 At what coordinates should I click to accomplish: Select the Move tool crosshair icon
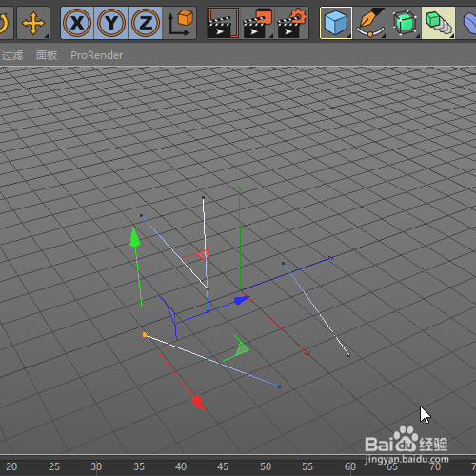pos(33,23)
